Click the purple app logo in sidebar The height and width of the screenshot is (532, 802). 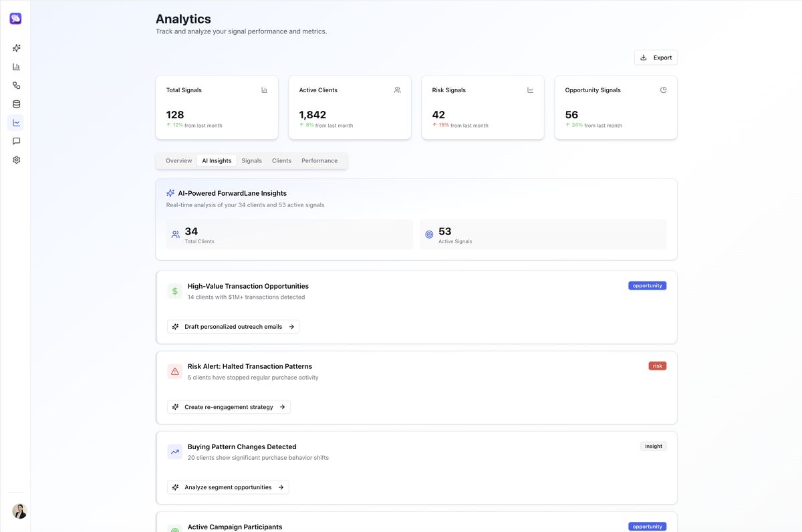[x=15, y=19]
